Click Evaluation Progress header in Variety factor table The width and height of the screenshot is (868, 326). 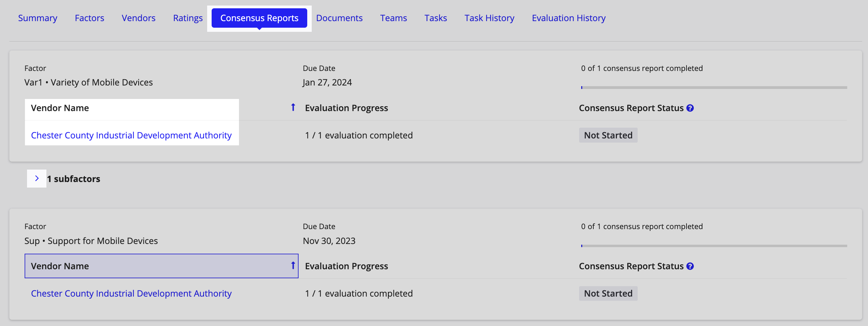pyautogui.click(x=346, y=108)
